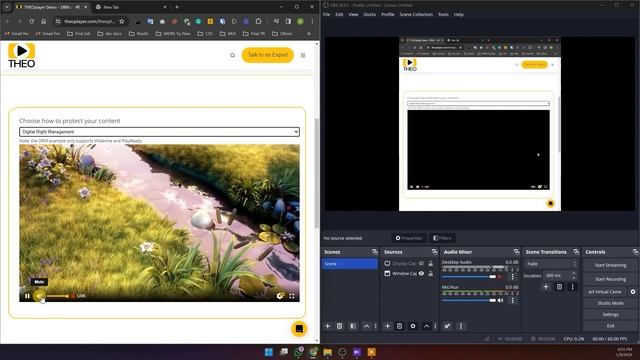Open the Tools menu in OBS
The image size is (640, 360).
(x=443, y=14)
